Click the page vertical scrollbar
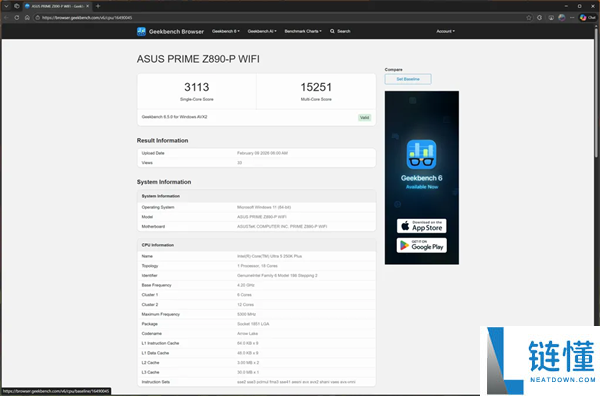 (x=596, y=92)
